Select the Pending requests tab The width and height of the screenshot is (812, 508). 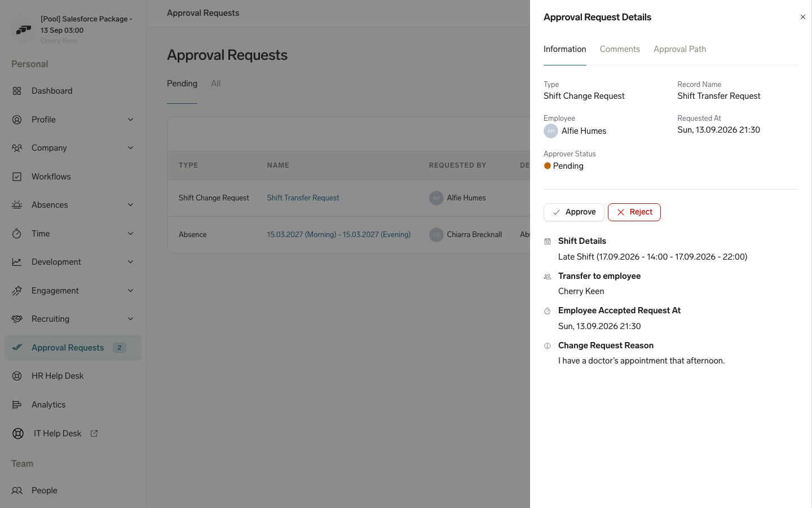[x=182, y=84]
